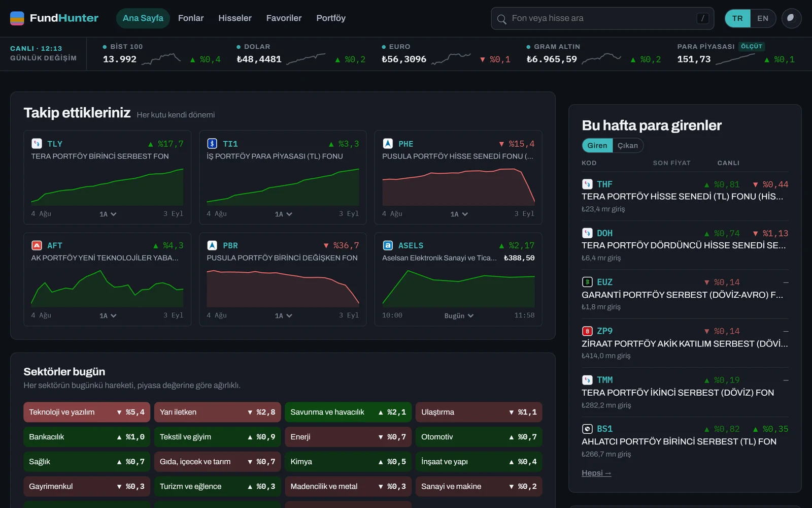Screen dimensions: 812x508
Task: Click the ASELS stock icon
Action: point(388,245)
